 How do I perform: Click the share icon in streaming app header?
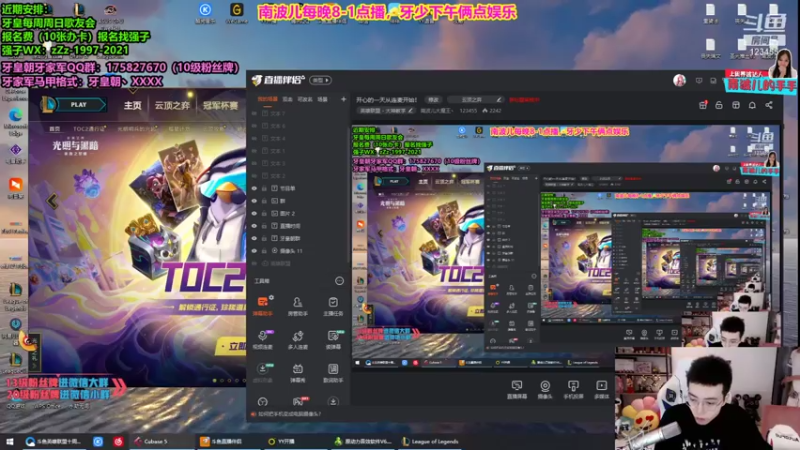point(768,105)
